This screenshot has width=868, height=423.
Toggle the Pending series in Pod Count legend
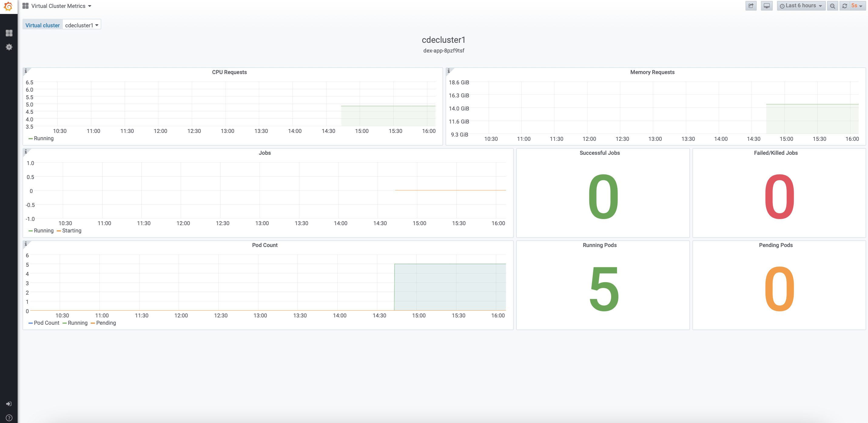[106, 323]
